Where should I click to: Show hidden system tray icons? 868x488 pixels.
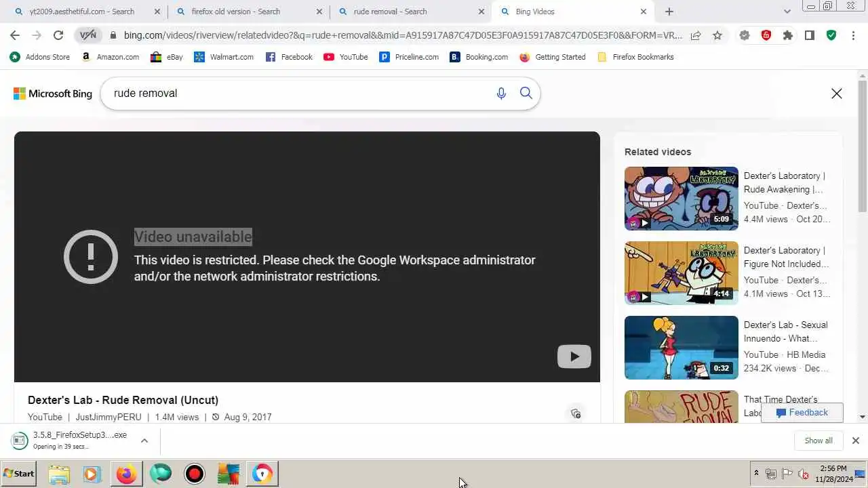[x=756, y=474]
